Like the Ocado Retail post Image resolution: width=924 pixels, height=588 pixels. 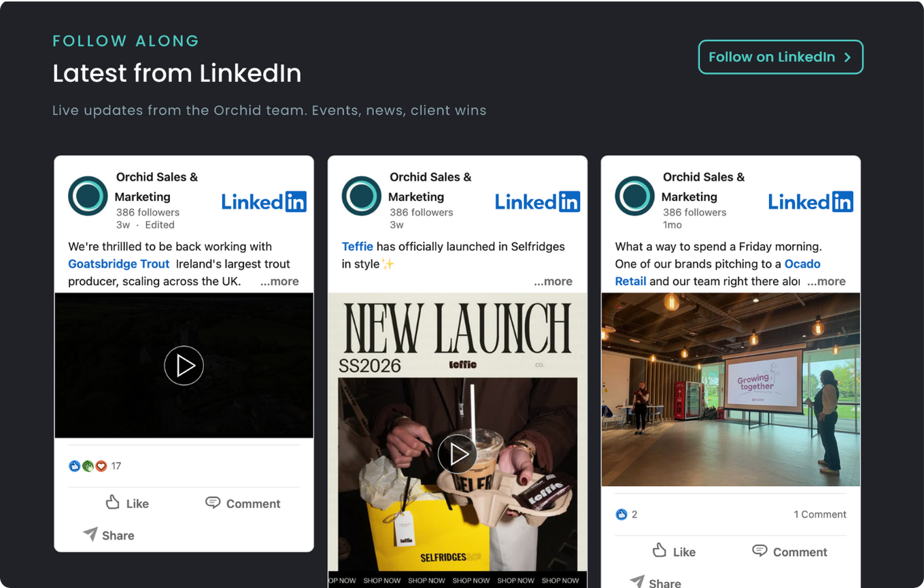[674, 551]
